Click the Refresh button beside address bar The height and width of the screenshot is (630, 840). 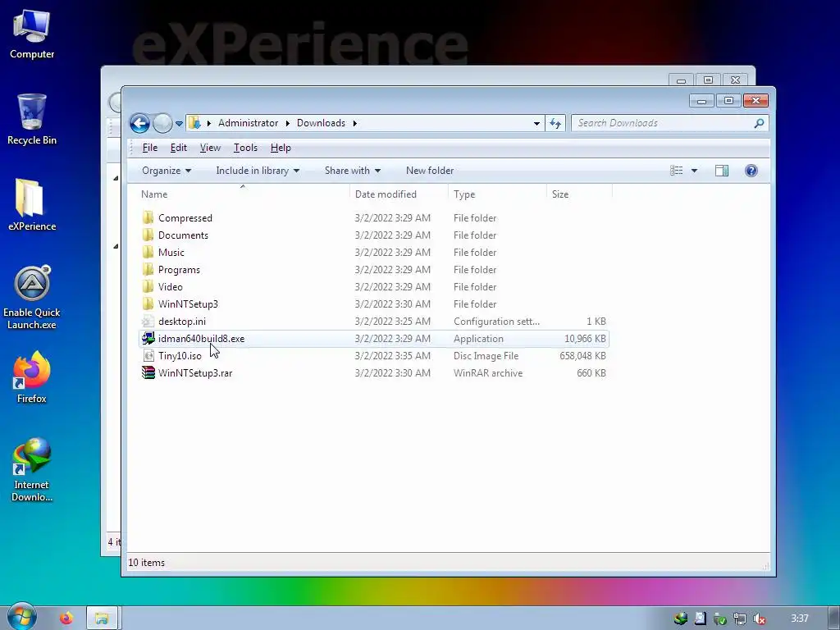pos(555,123)
